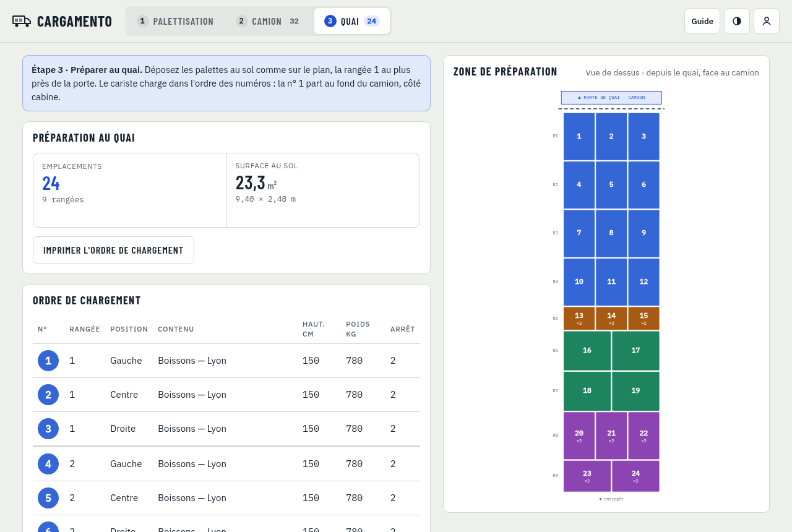Click load order number 1 badge
The width and height of the screenshot is (792, 532).
(x=48, y=361)
